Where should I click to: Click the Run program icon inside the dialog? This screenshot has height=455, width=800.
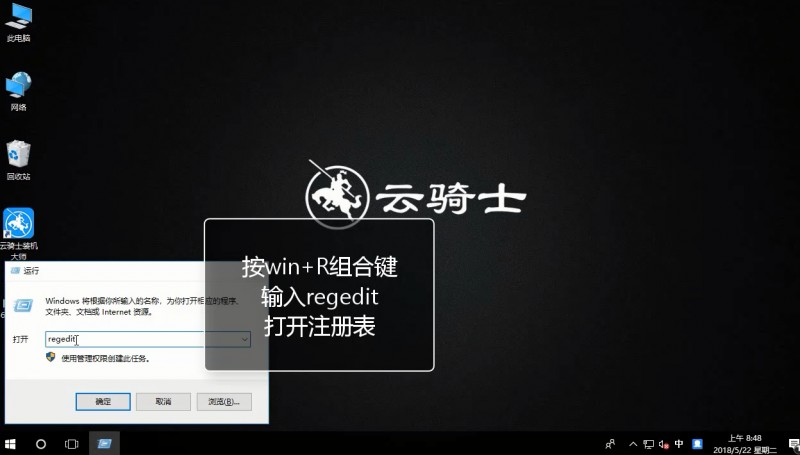pyautogui.click(x=23, y=305)
